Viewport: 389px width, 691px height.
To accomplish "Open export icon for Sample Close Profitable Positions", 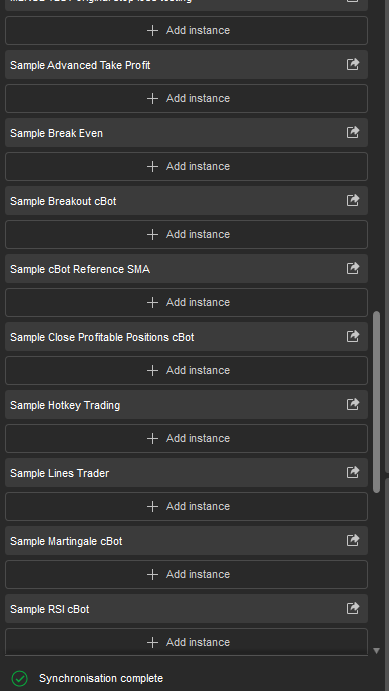I will [353, 336].
